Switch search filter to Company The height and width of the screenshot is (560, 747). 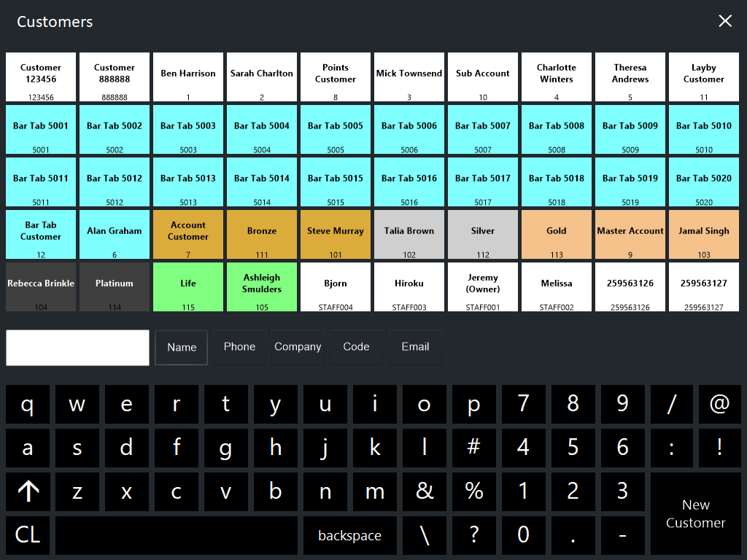[298, 347]
